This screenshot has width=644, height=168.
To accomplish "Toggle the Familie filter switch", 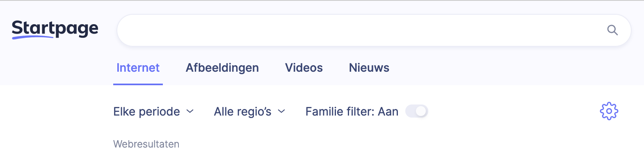I will point(417,111).
